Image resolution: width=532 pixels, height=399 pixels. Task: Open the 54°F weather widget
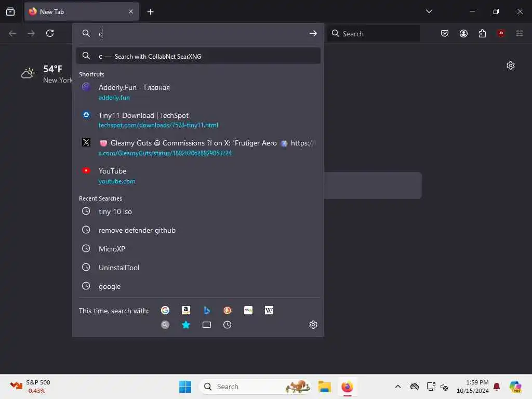tap(47, 74)
